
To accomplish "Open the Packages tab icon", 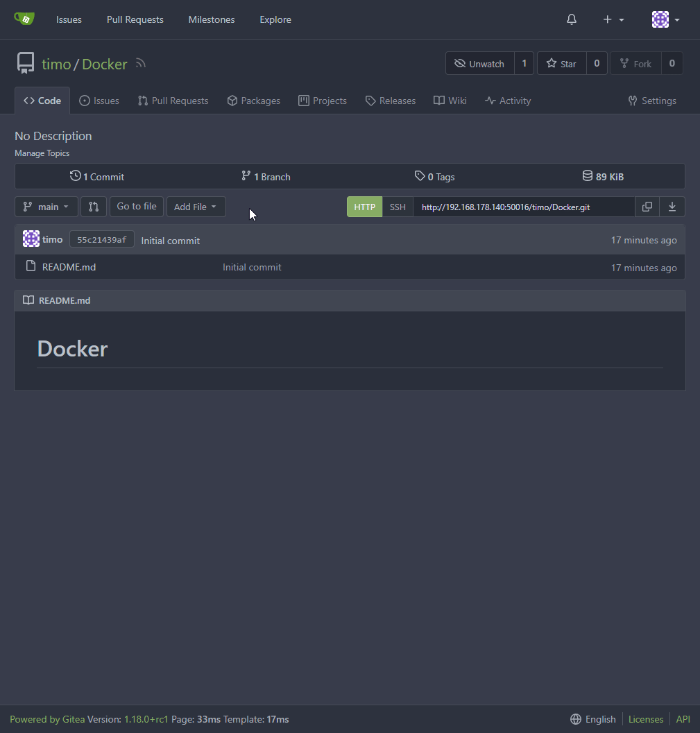I will pyautogui.click(x=232, y=101).
